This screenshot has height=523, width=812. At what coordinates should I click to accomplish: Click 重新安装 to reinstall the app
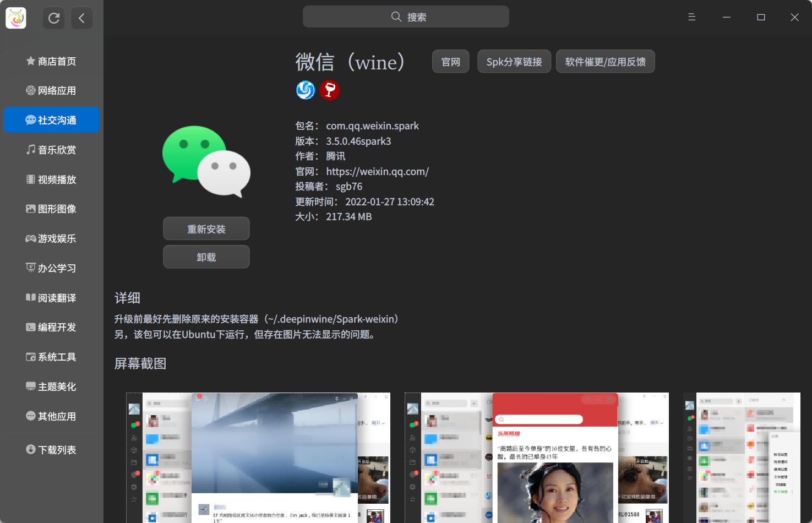click(x=206, y=228)
